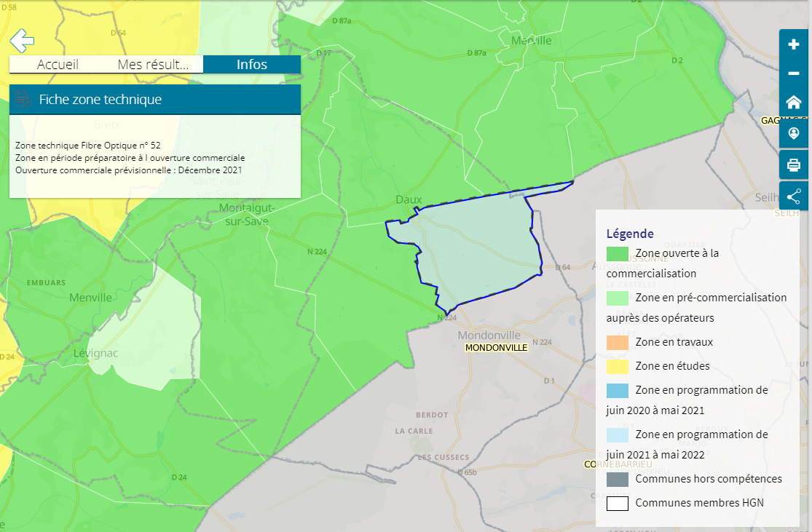This screenshot has height=532, width=812.
Task: Select the Infos tab
Action: 251,65
